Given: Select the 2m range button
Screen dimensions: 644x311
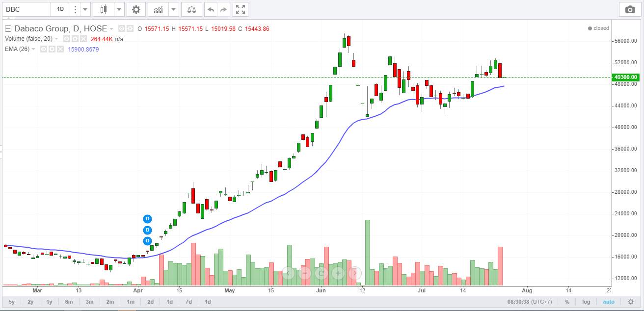Looking at the screenshot, I should coord(110,302).
